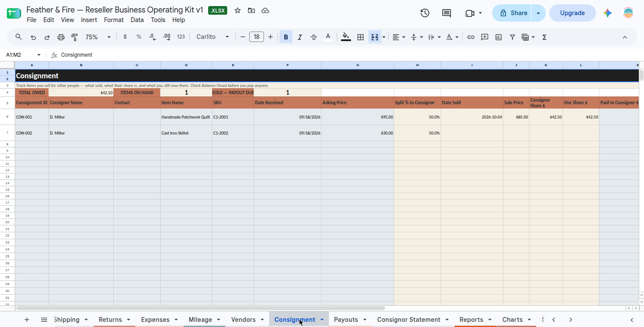Print the spreadsheet
Screen dimensions: 644x327
pos(61,37)
